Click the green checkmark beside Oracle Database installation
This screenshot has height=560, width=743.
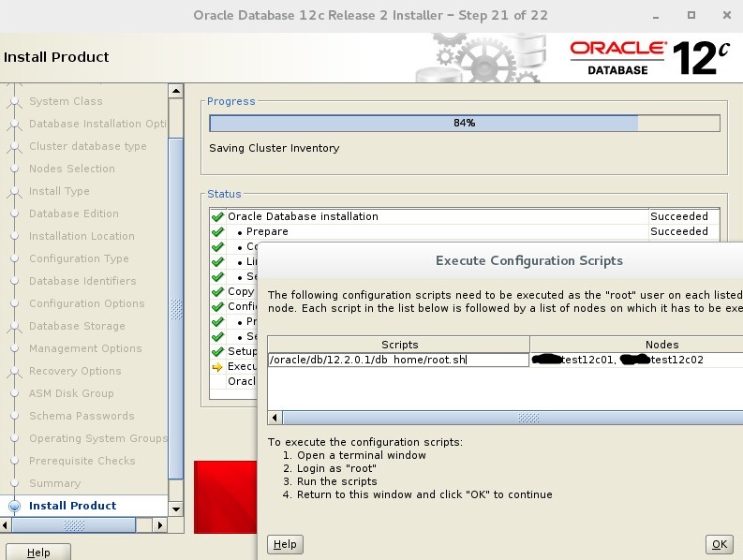[217, 217]
